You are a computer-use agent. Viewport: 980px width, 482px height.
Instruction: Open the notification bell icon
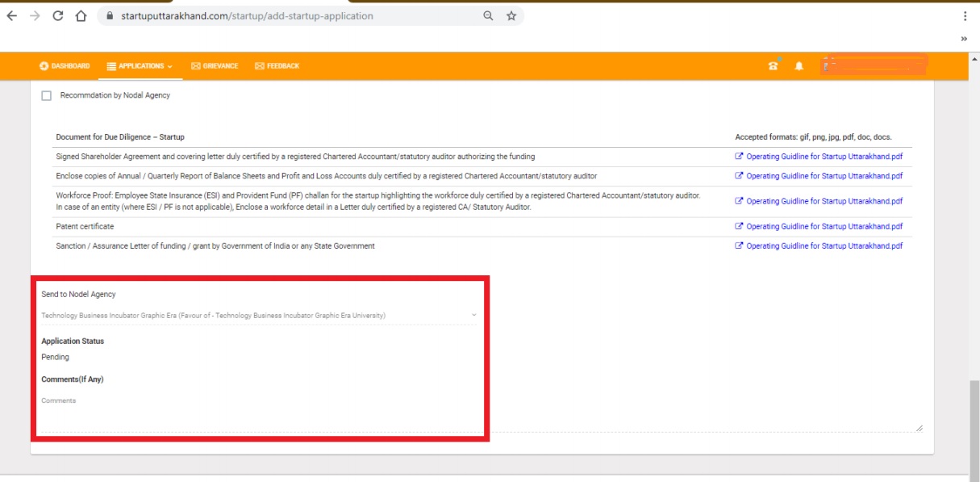point(799,66)
